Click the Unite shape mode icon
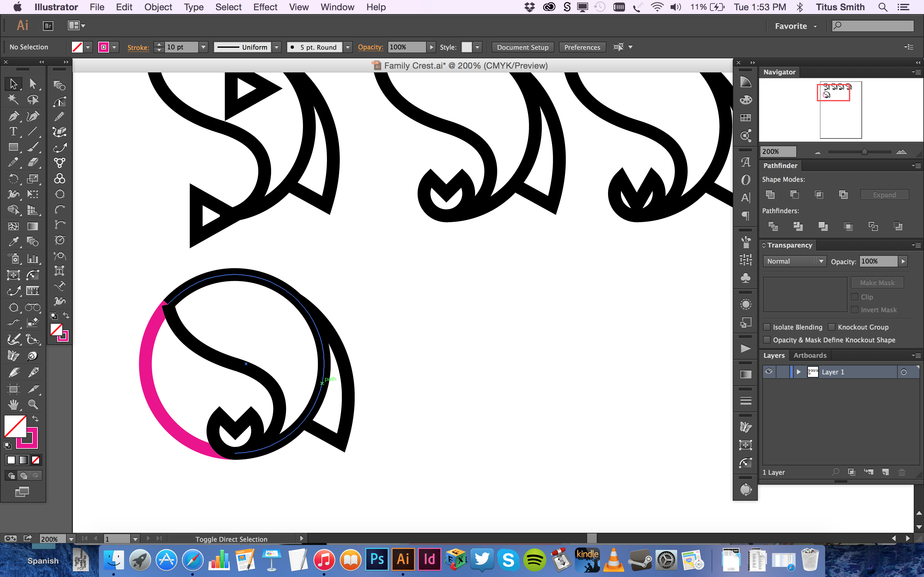 click(x=770, y=195)
